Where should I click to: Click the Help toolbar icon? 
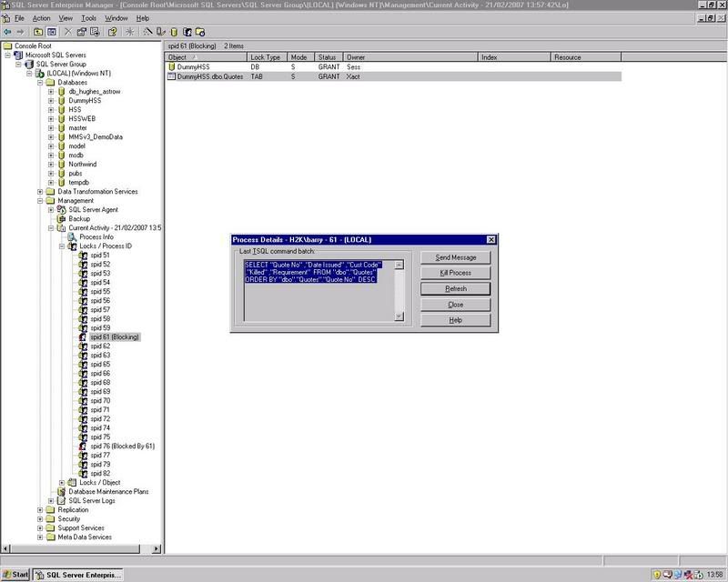point(112,32)
